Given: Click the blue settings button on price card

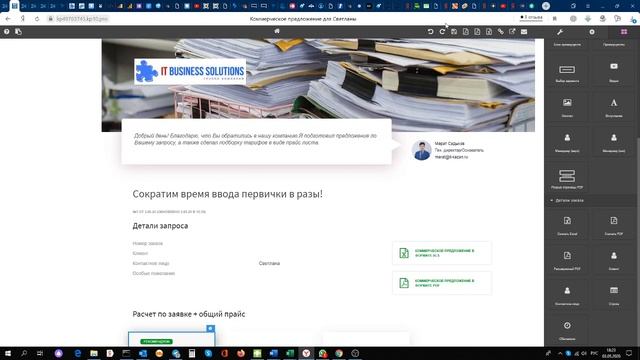Looking at the screenshot, I should (211, 328).
